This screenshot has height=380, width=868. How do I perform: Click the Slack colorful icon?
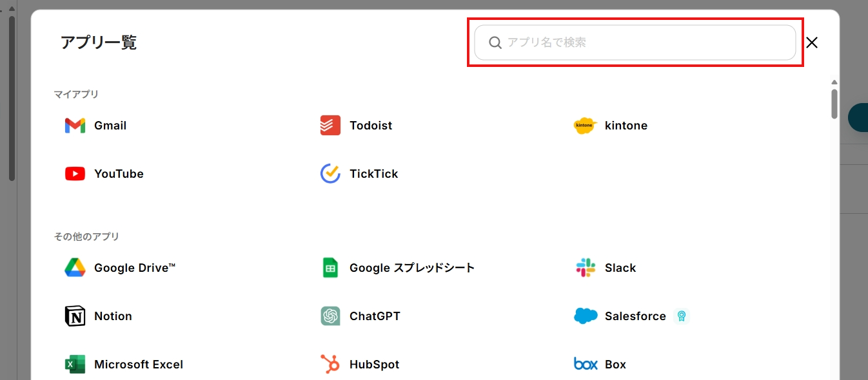tap(586, 268)
